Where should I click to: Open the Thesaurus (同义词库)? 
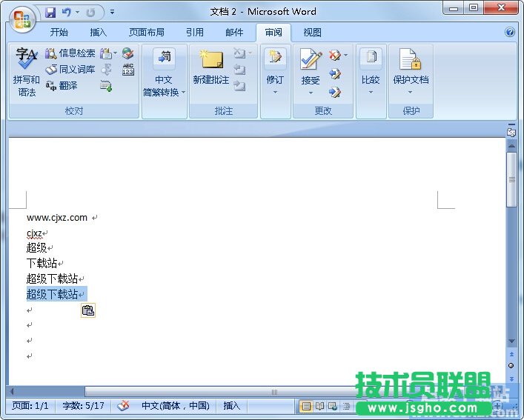click(x=70, y=70)
